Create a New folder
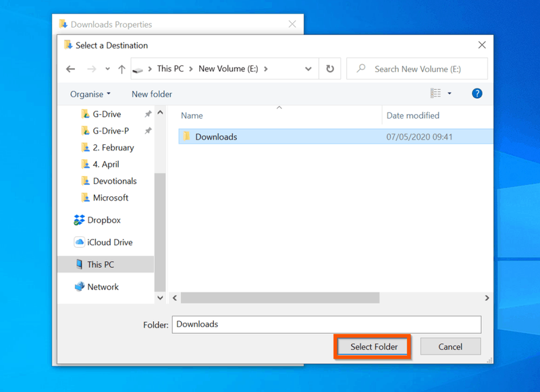 [152, 94]
